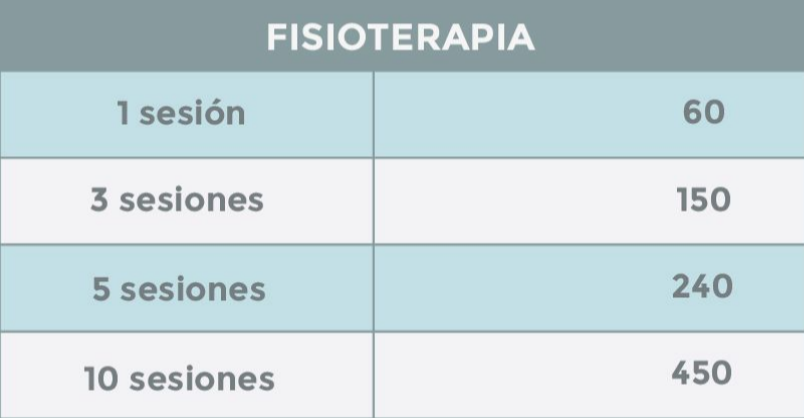Viewport: 804px width, 418px height.
Task: Click the price for one session
Action: click(703, 112)
